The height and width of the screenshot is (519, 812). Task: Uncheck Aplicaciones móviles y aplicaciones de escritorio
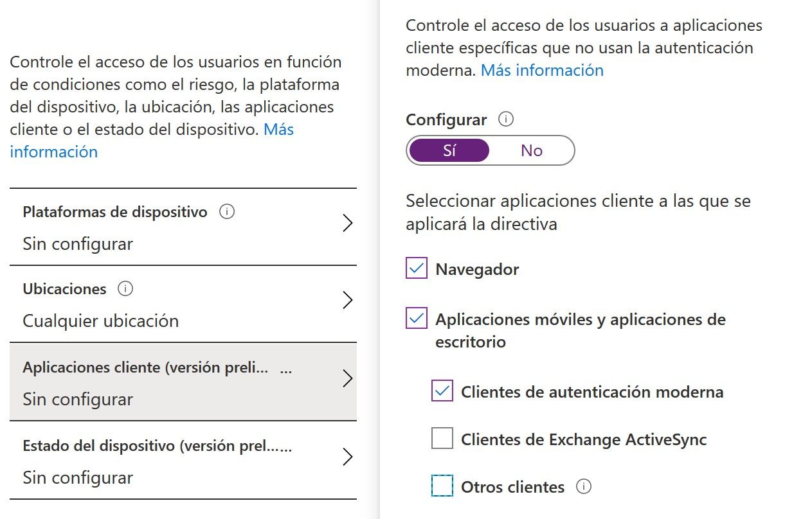(417, 319)
